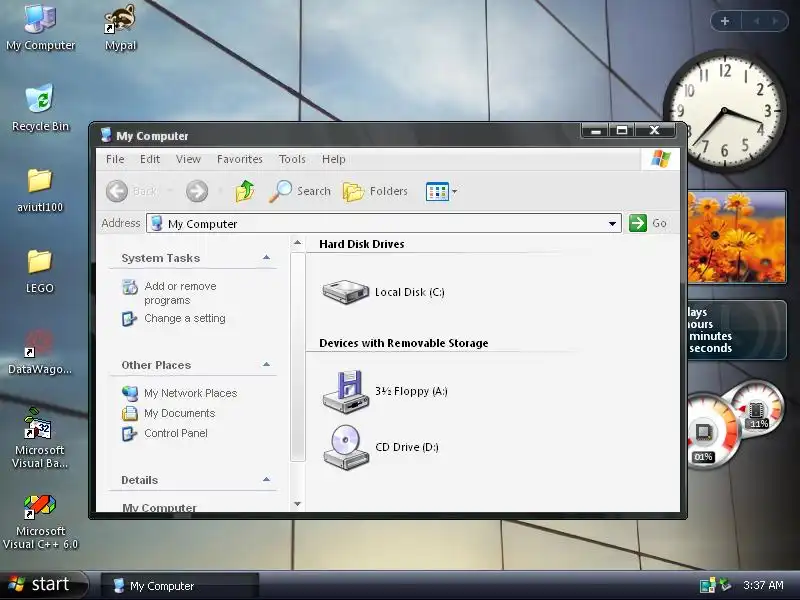The width and height of the screenshot is (800, 600).
Task: Select Microsoft Visual Basic shortcut icon
Action: click(40, 438)
